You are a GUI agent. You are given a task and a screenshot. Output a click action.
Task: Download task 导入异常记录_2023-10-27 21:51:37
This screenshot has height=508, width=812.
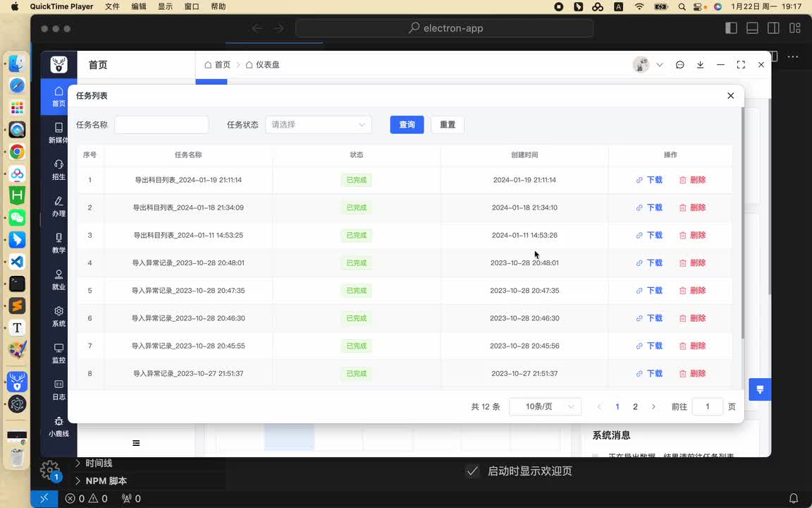click(649, 373)
